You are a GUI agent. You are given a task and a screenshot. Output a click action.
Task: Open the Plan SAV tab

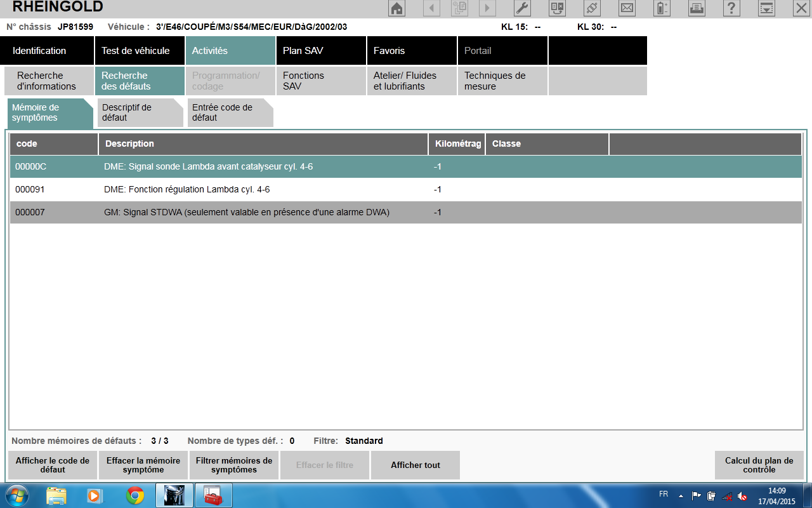(x=321, y=51)
